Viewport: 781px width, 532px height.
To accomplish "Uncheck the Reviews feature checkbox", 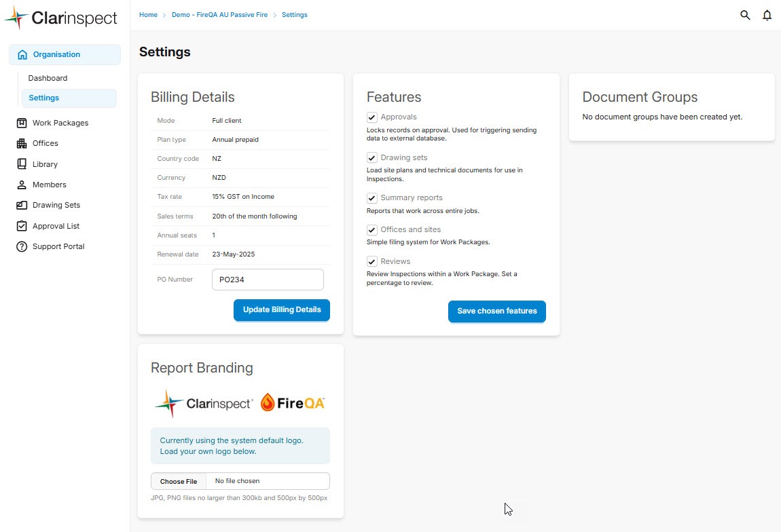I will click(x=372, y=262).
